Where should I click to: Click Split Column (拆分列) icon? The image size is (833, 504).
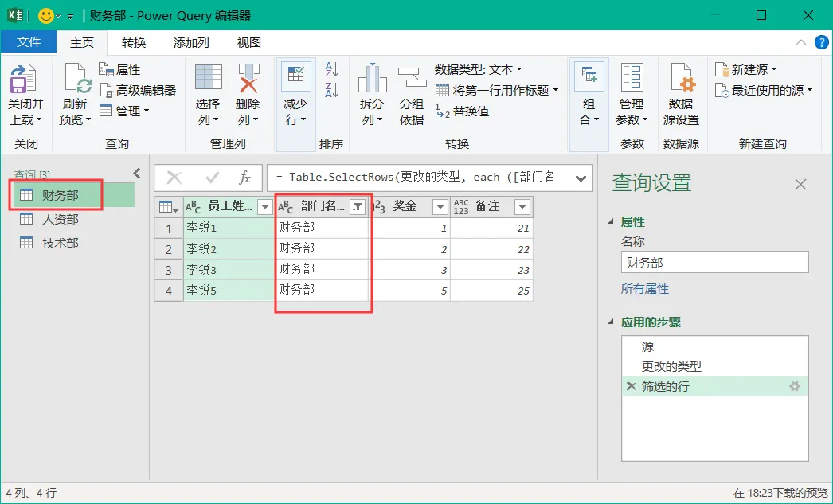(372, 77)
